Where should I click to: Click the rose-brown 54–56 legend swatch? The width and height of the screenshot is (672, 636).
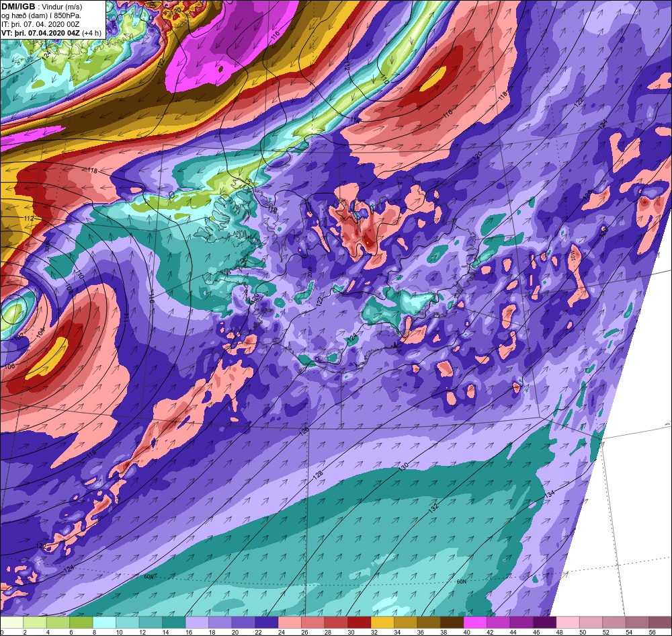point(637,621)
